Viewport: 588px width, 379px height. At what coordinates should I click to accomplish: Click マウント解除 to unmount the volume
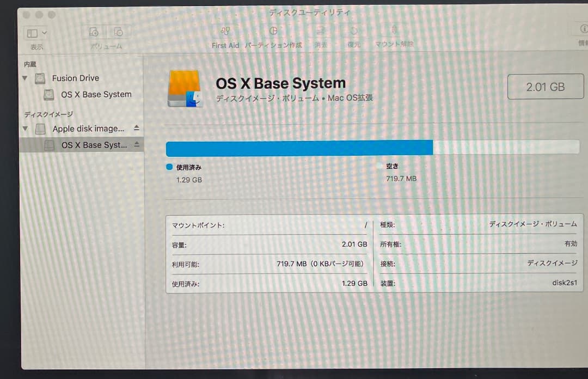click(x=393, y=32)
